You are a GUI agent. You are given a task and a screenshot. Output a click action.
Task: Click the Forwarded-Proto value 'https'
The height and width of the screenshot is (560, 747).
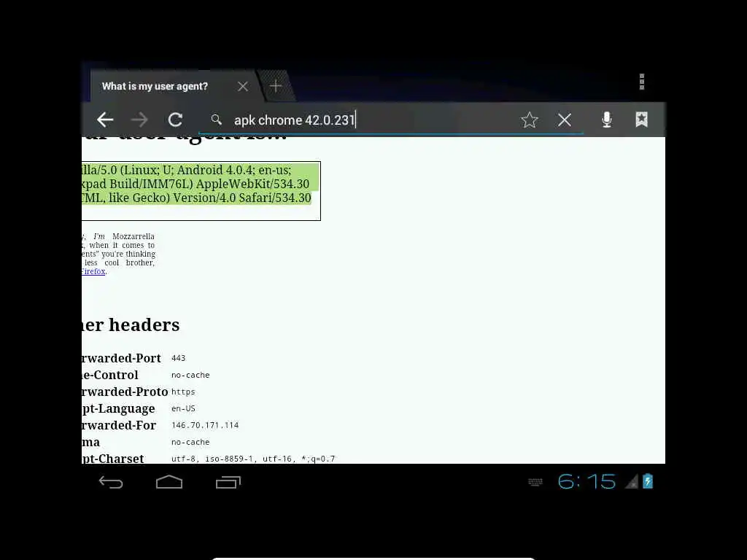click(183, 392)
